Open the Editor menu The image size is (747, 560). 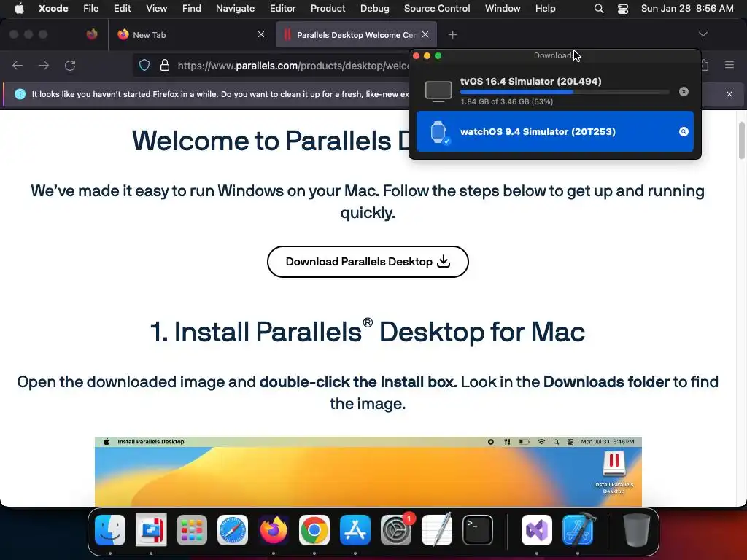pyautogui.click(x=282, y=9)
